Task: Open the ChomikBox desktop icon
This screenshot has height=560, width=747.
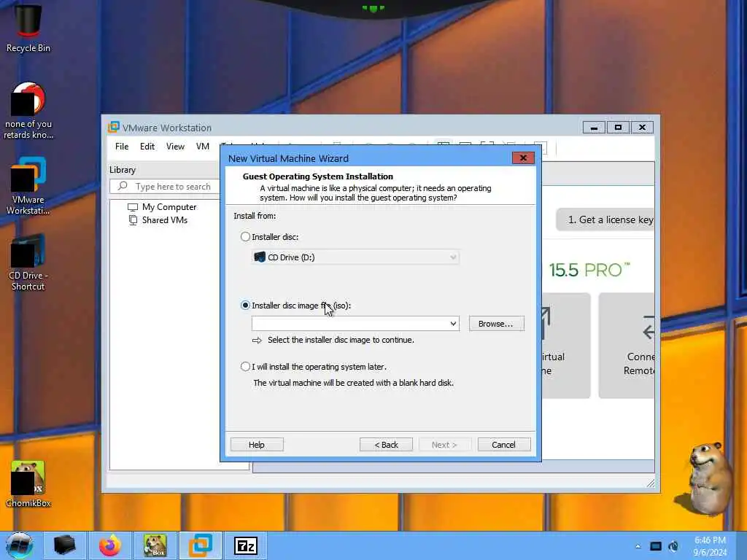Action: (x=28, y=484)
